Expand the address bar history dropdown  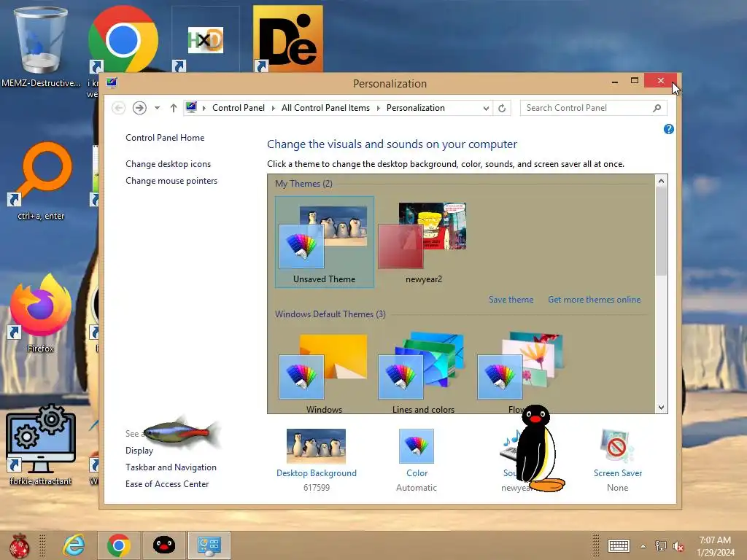(486, 108)
